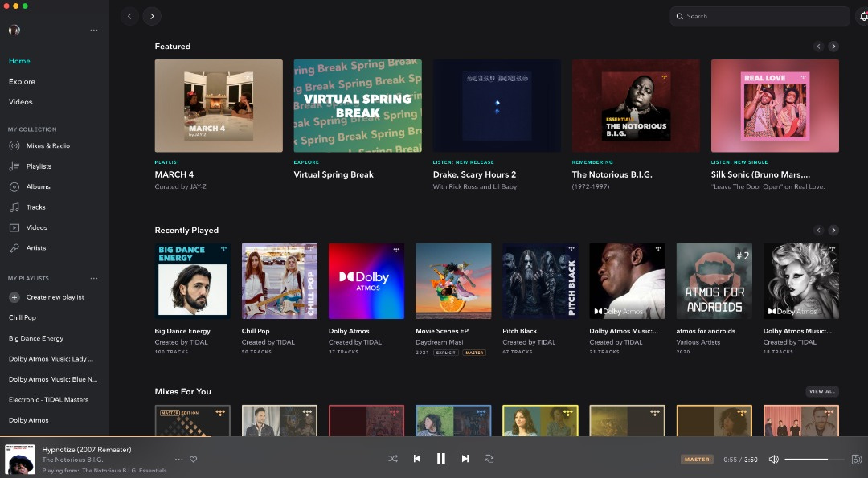This screenshot has width=868, height=478.
Task: Favorite Hypnotize with the heart icon
Action: pyautogui.click(x=193, y=460)
